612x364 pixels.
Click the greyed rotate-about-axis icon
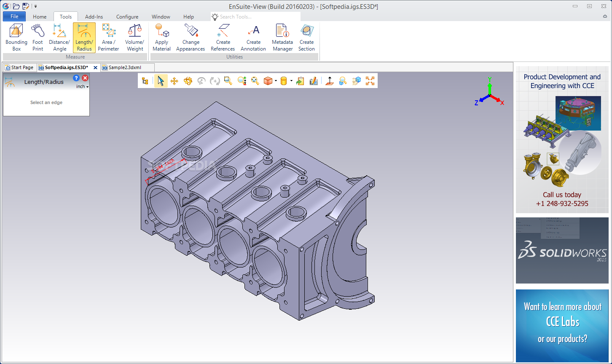pyautogui.click(x=201, y=81)
